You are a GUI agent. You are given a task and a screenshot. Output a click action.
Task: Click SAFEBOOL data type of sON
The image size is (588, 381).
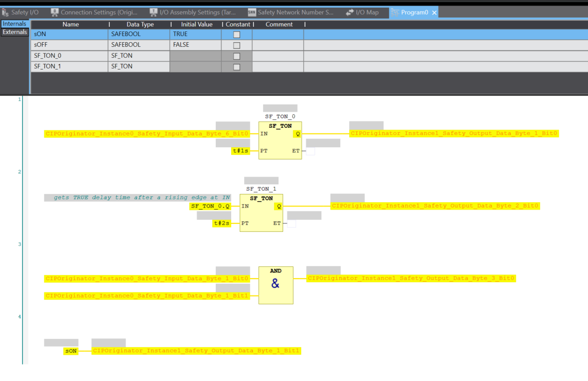(139, 34)
